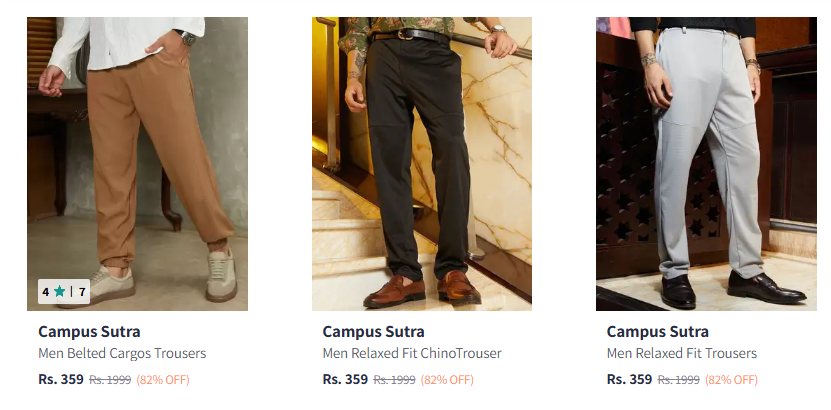831x410 pixels.
Task: Open the grey Relaxed Fit Trousers image
Action: click(x=706, y=160)
